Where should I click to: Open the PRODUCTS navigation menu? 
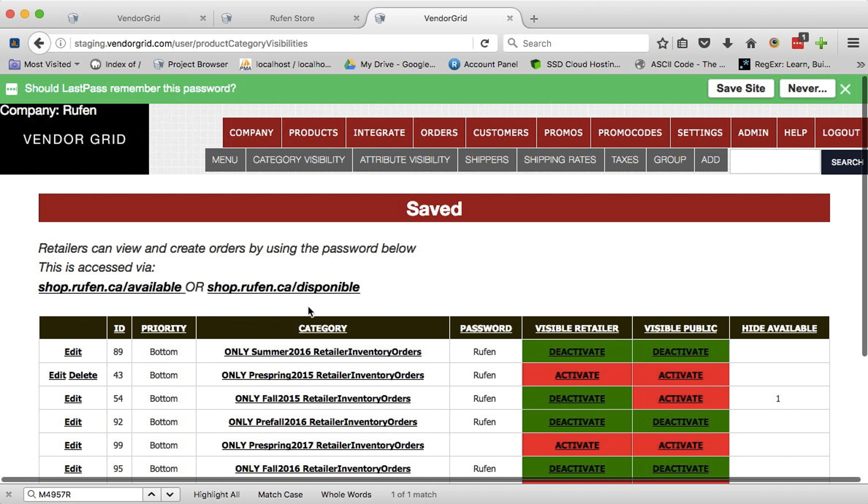pos(313,133)
